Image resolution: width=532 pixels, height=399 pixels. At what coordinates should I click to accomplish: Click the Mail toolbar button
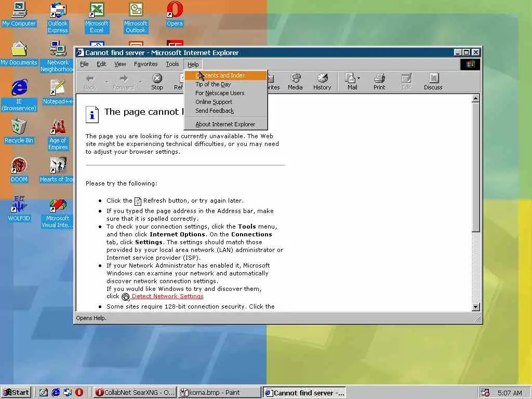click(351, 82)
